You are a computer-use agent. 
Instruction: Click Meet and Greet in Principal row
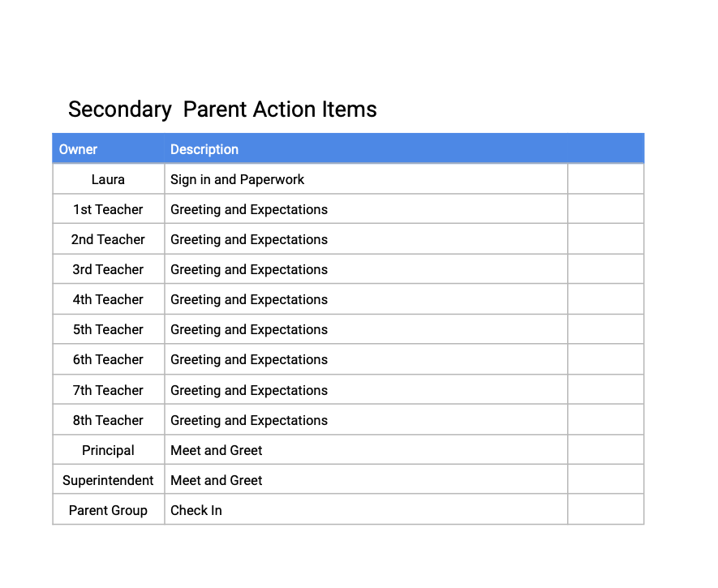pos(217,450)
